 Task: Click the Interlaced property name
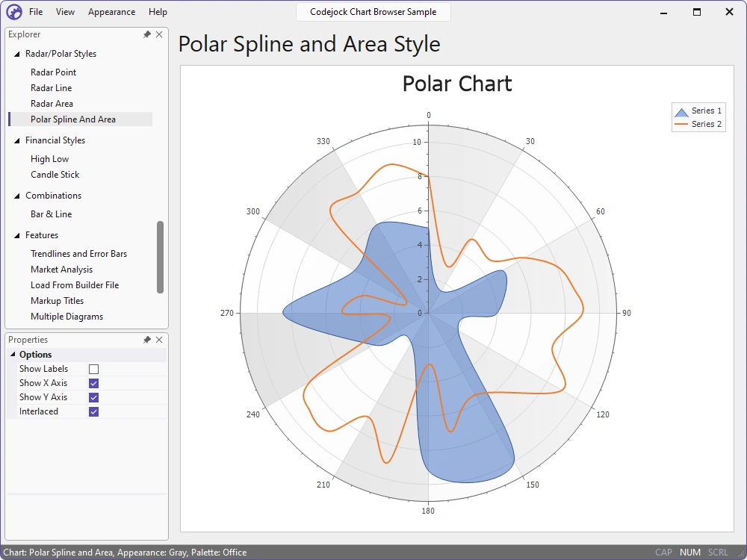click(x=39, y=411)
